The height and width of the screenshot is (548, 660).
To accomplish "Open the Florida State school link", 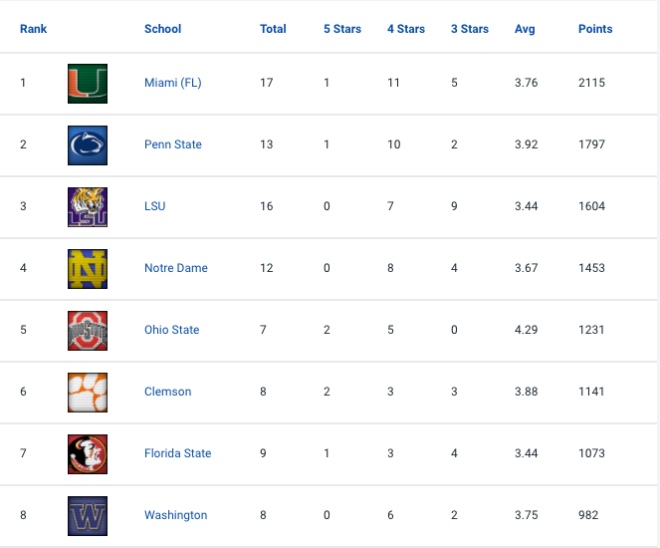I will click(177, 453).
